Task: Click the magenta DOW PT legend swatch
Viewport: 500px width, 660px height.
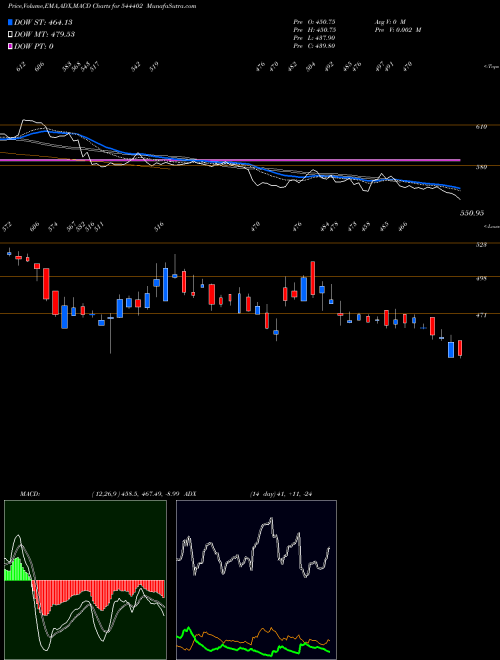Action: [x=11, y=47]
